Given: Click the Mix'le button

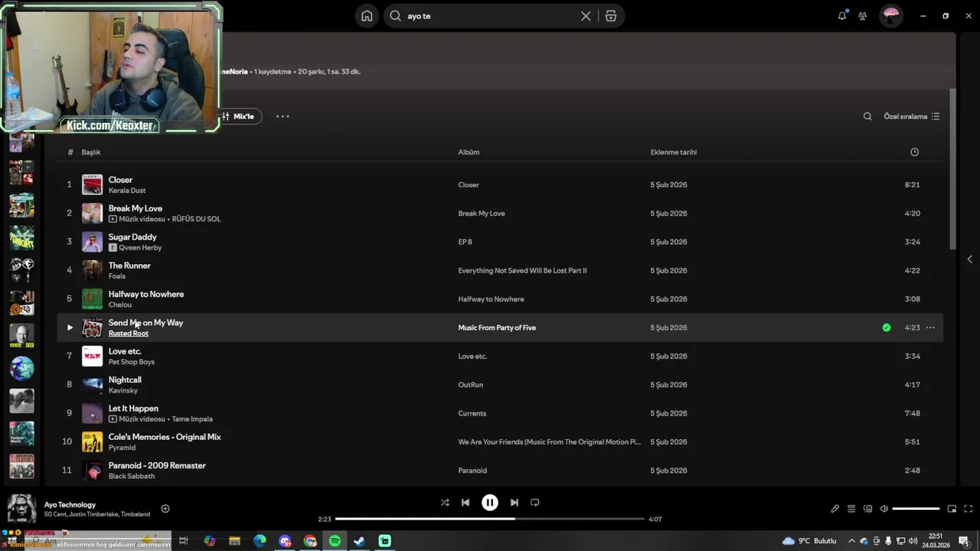Looking at the screenshot, I should tap(239, 116).
